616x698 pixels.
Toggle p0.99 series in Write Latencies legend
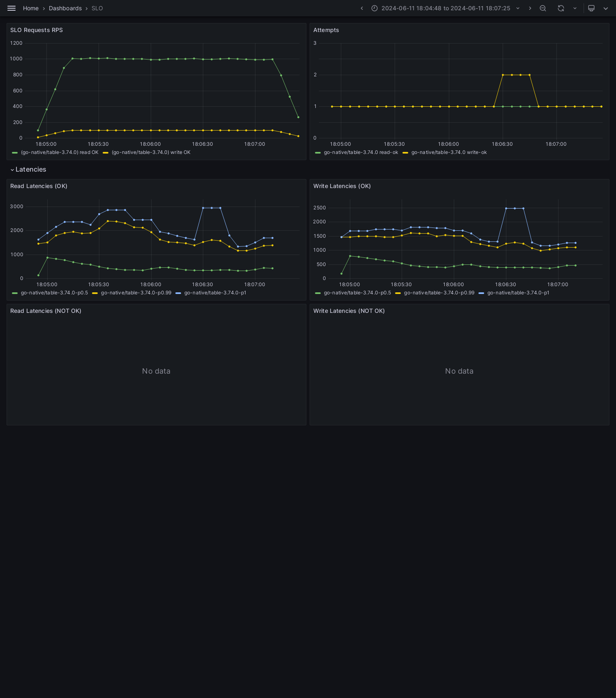point(439,293)
